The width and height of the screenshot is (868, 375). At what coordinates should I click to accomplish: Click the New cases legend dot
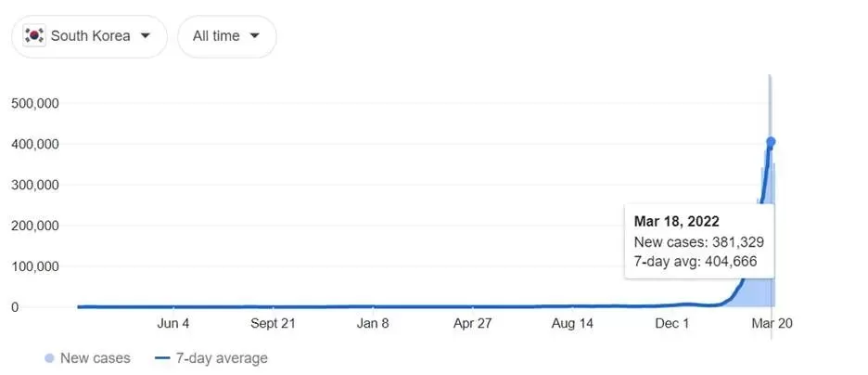pos(49,358)
